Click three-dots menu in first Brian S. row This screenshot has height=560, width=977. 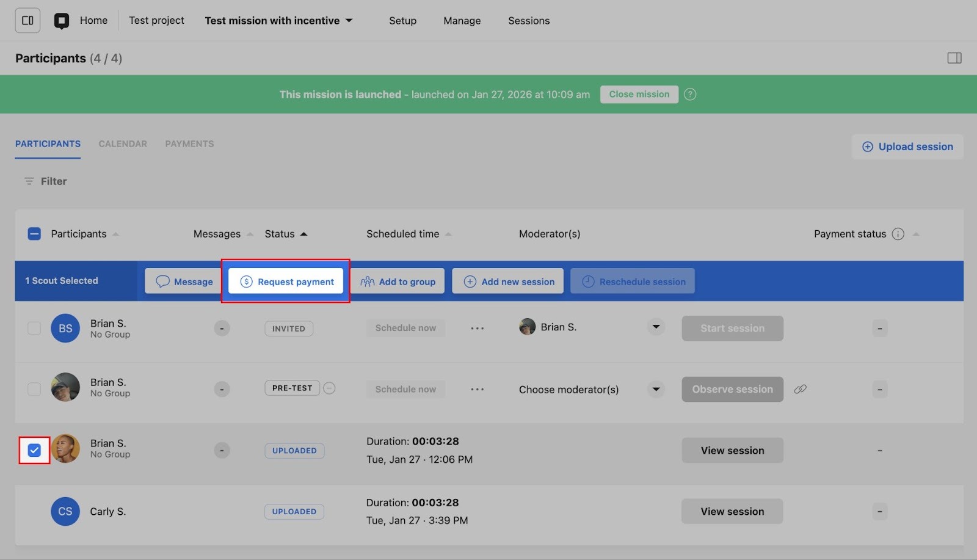tap(478, 329)
